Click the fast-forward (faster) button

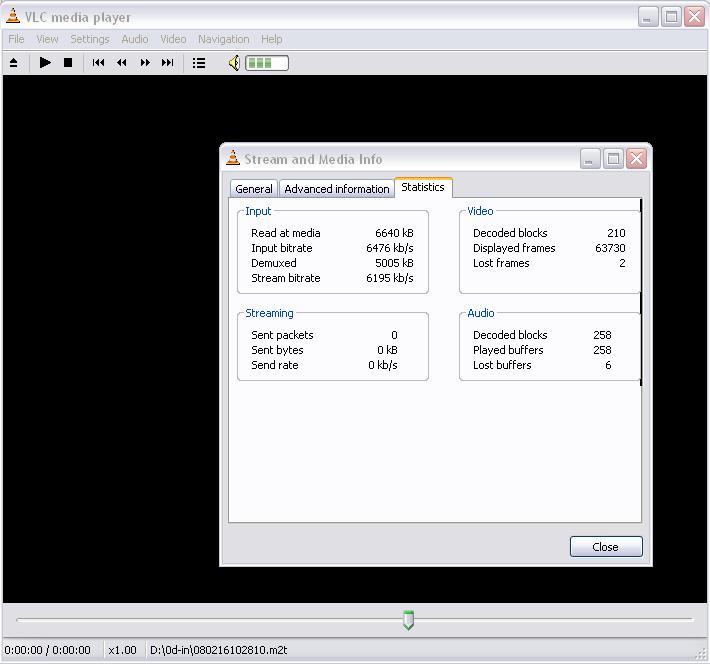pos(145,63)
